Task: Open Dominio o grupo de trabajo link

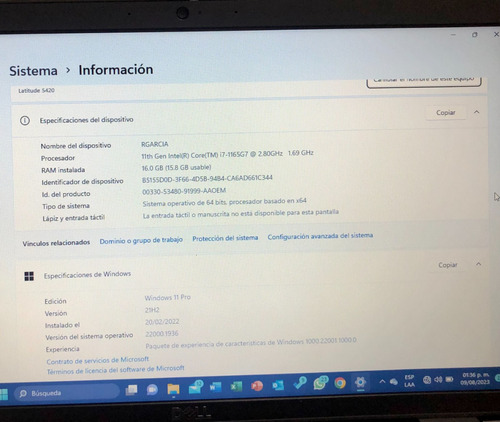Action: (x=141, y=240)
